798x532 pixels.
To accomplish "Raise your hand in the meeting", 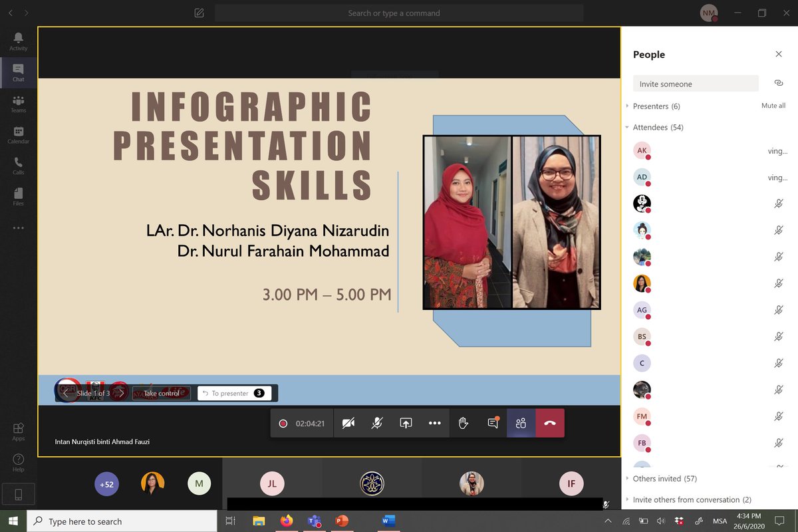I will tap(464, 423).
